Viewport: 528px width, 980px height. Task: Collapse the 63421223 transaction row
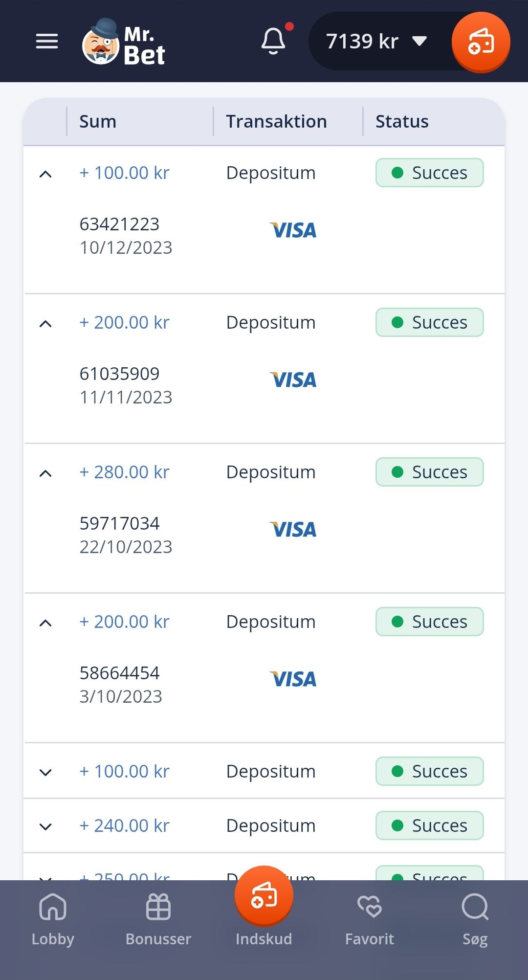point(45,174)
